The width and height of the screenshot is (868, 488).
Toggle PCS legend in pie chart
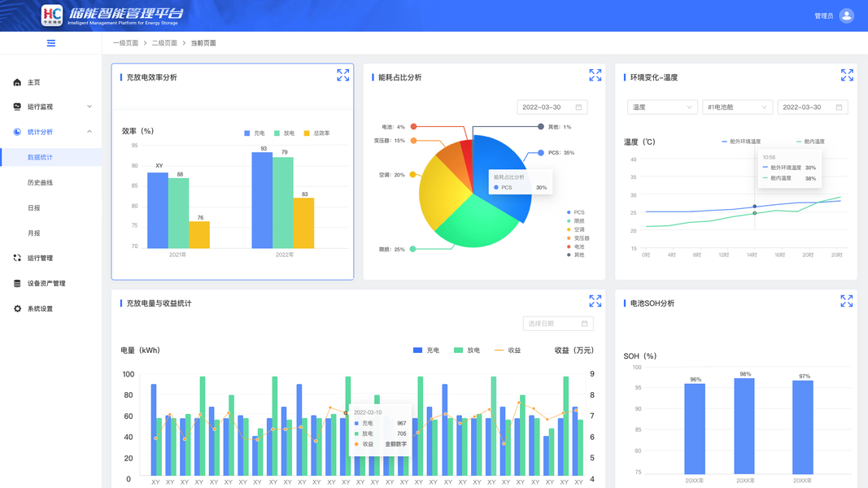576,212
